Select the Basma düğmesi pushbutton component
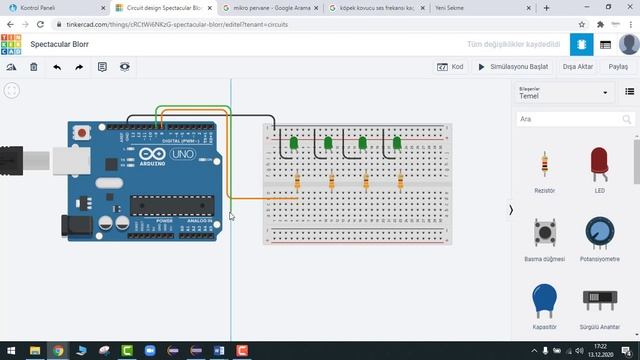This screenshot has width=640, height=360. click(x=544, y=239)
